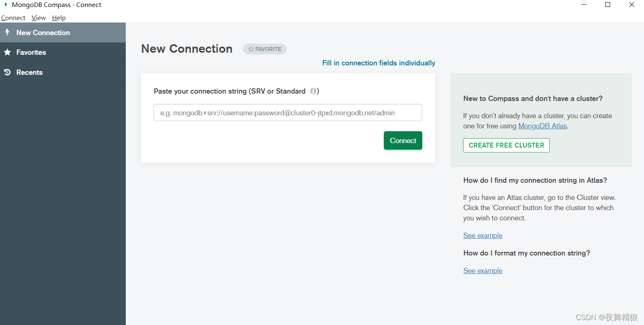Maximize the MongoDB Compass window
Viewport: 644px width, 325px height.
point(608,4)
